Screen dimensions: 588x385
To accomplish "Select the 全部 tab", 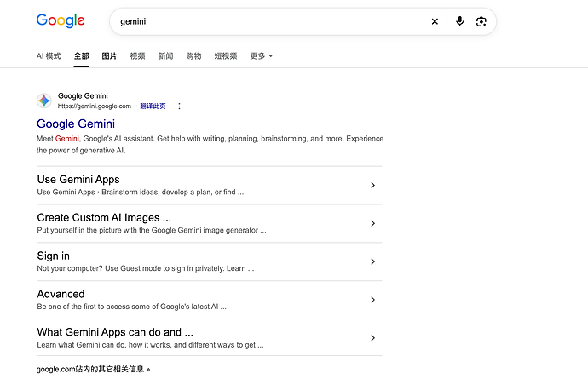I will [x=81, y=56].
